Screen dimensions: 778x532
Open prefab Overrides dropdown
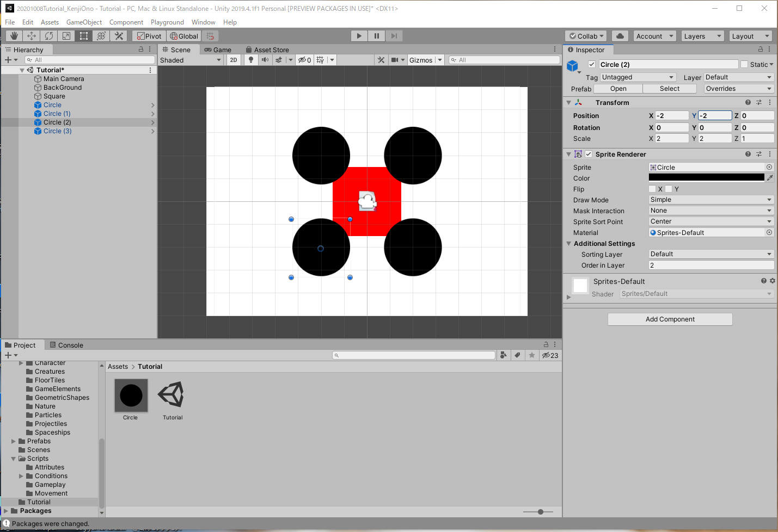click(x=739, y=89)
